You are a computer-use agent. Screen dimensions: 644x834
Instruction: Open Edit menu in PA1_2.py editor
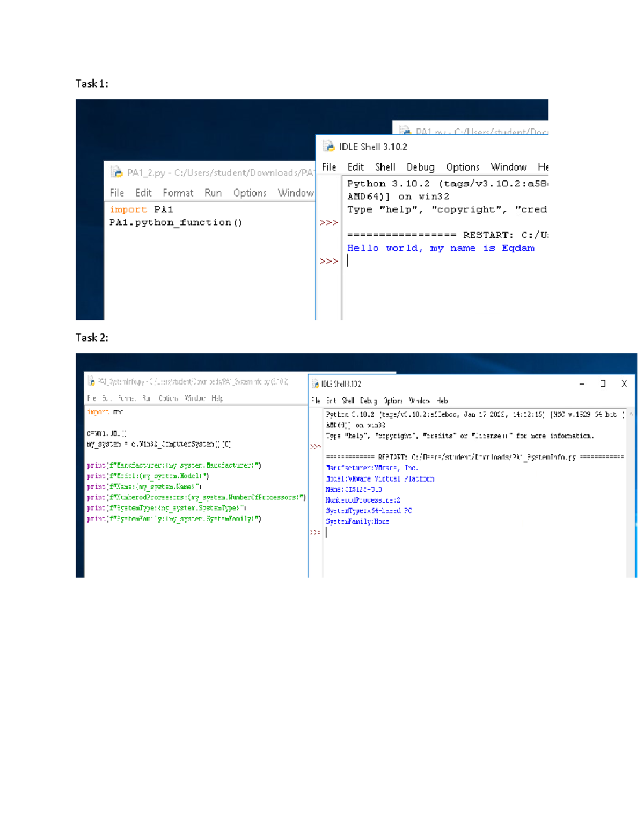pos(143,193)
